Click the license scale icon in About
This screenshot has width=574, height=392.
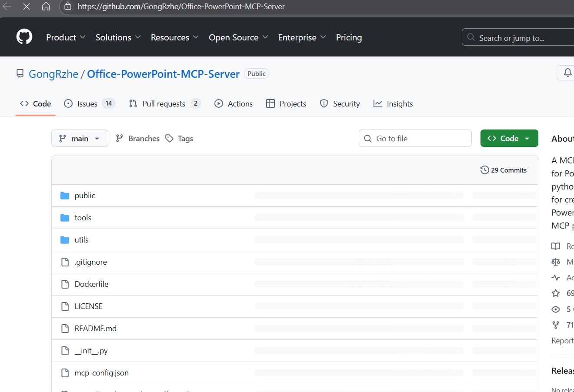click(x=556, y=262)
